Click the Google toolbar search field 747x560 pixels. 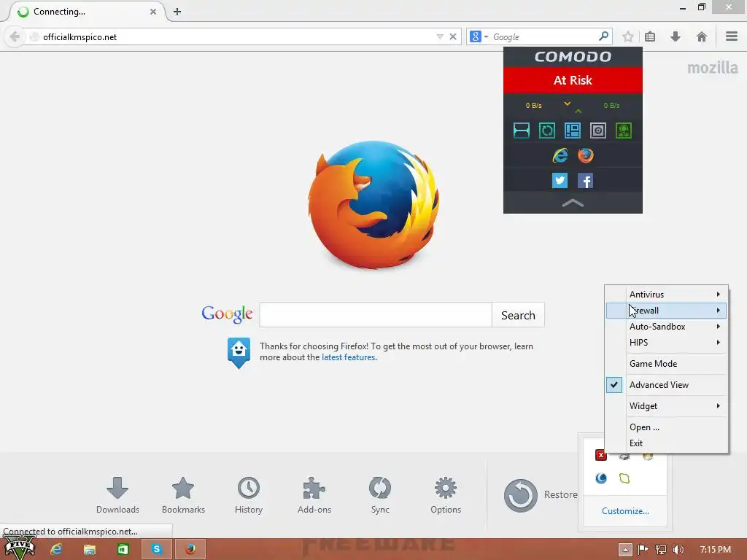tap(543, 36)
